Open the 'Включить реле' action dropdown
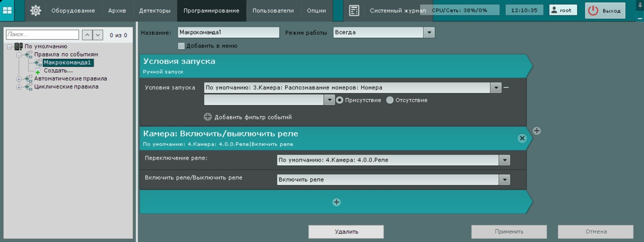Screen dimensions: 644x242 (x=504, y=180)
